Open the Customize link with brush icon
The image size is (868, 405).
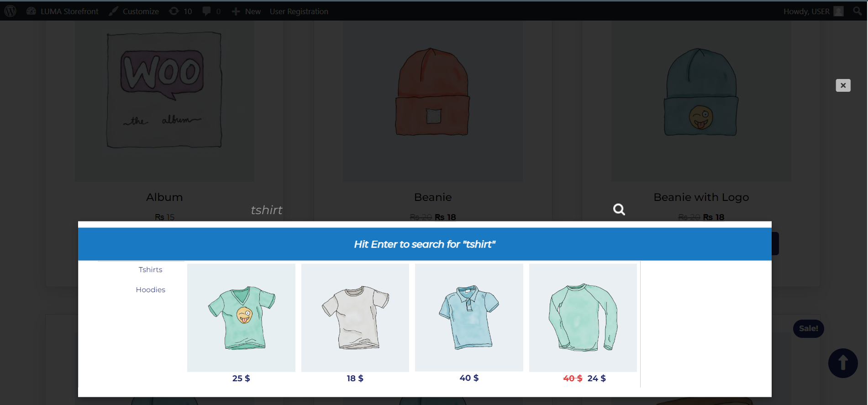(x=134, y=11)
